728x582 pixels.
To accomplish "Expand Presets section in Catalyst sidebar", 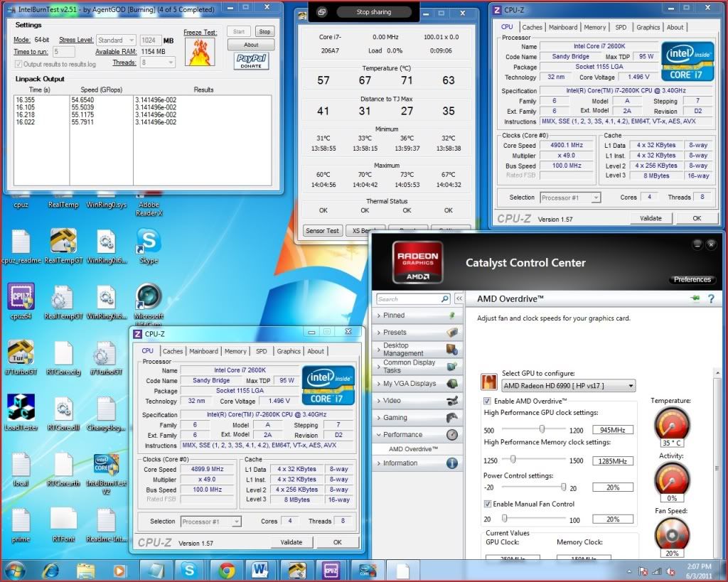I will [417, 333].
